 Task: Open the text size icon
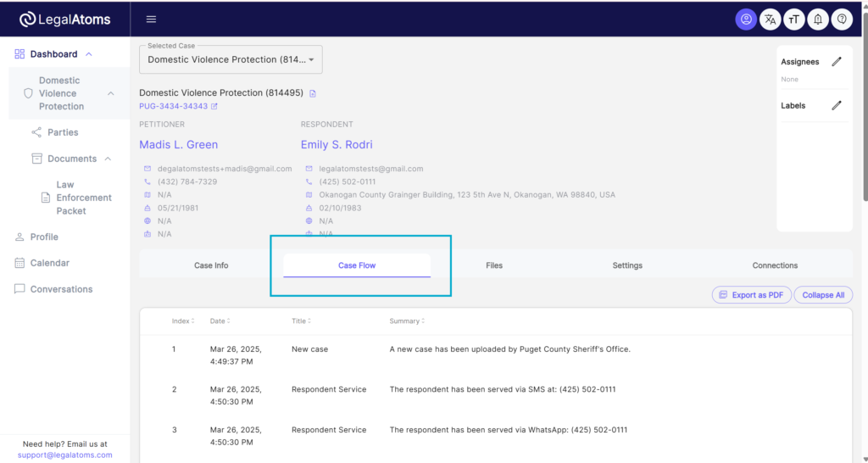click(x=793, y=20)
